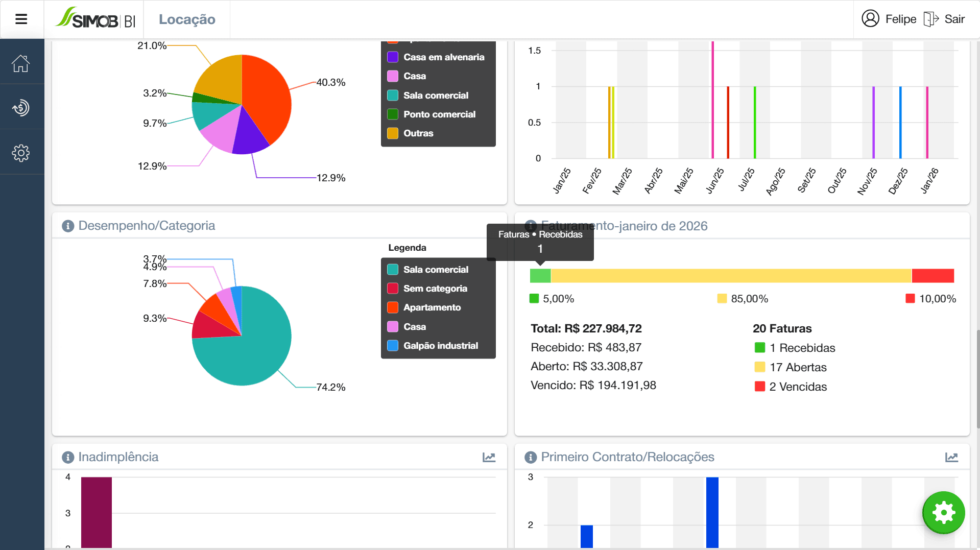Toggle the Sala comercial legend entry

click(x=435, y=269)
